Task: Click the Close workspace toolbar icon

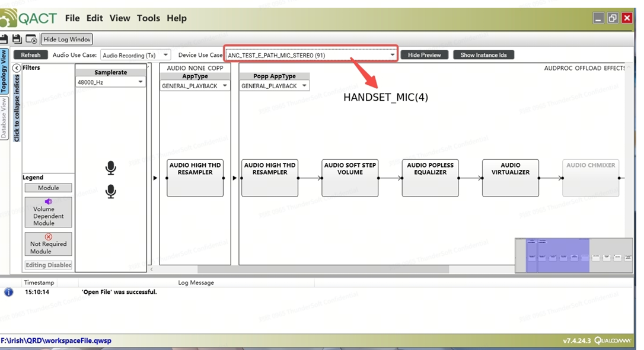Action: click(x=31, y=39)
